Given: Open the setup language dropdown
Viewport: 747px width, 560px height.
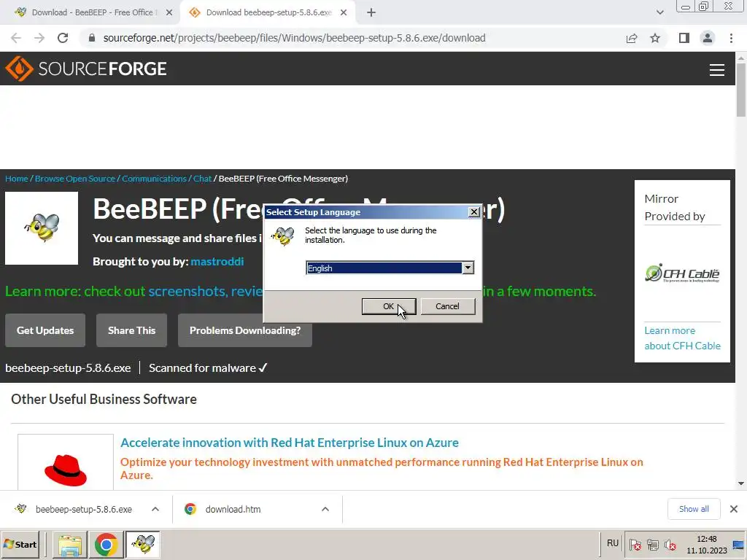Looking at the screenshot, I should click(468, 268).
